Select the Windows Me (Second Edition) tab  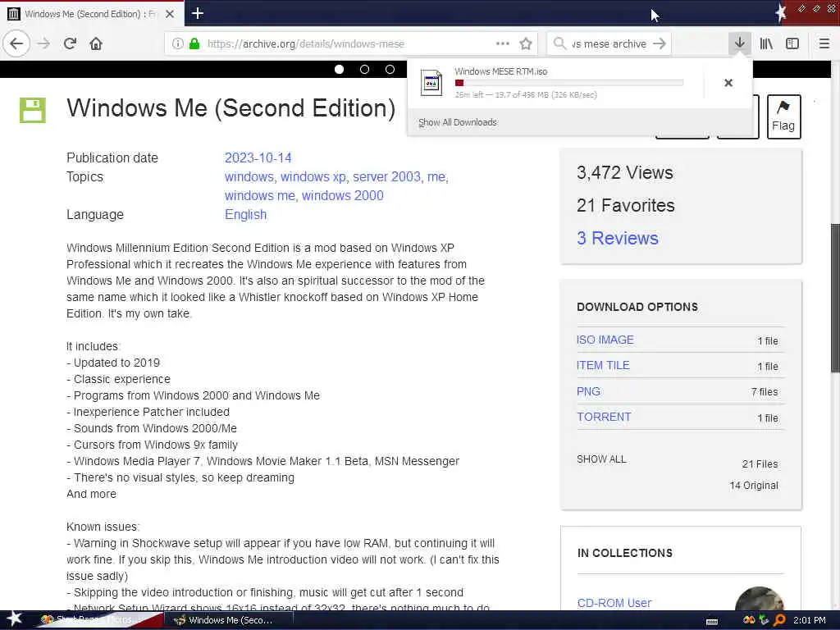92,14
